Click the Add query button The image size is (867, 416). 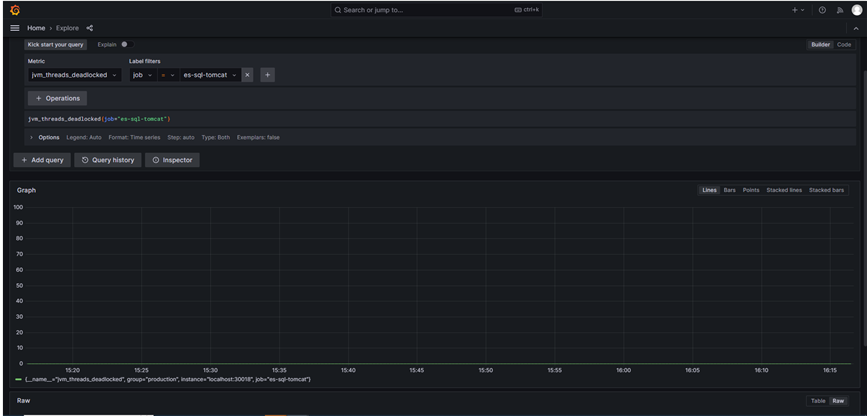(x=42, y=160)
